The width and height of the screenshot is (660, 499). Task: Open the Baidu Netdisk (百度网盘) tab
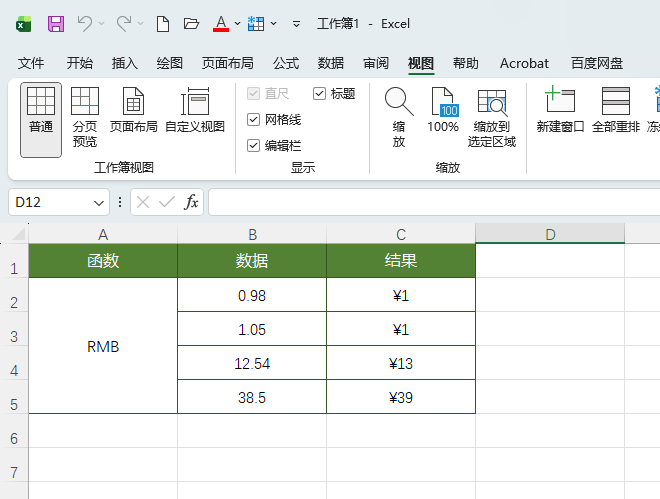(x=597, y=63)
